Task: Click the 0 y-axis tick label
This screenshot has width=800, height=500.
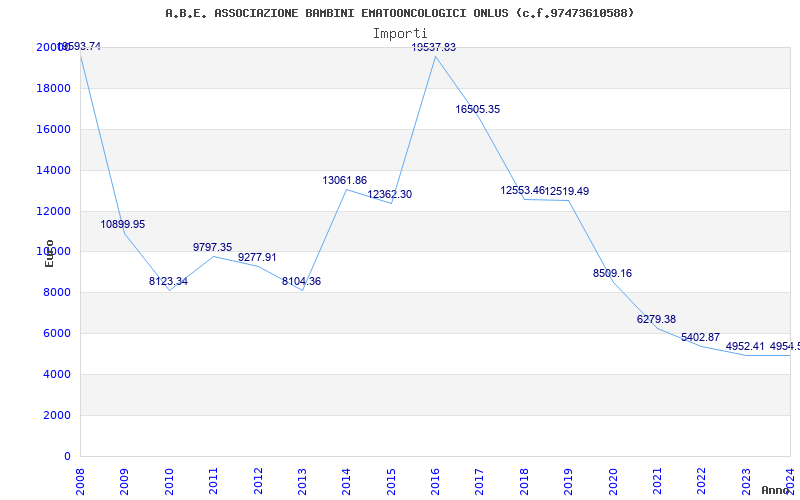Action: 67,456
